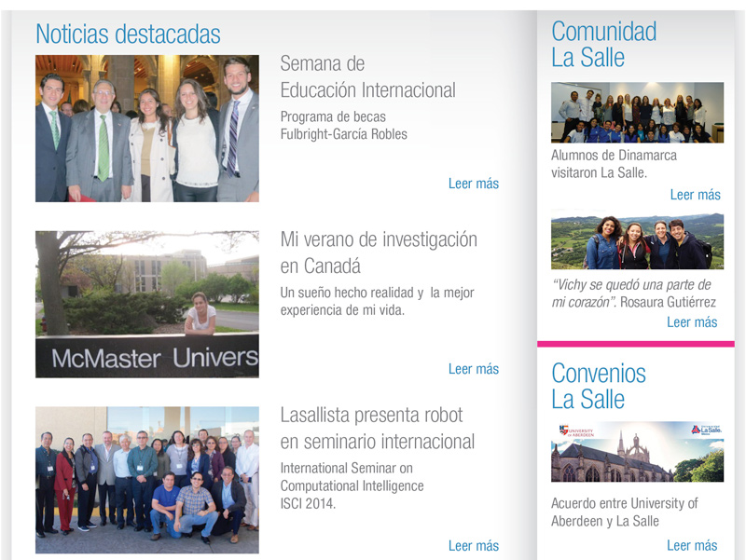Click Leer más below Alumnos de Dinamarca
The image size is (746, 560).
[695, 195]
